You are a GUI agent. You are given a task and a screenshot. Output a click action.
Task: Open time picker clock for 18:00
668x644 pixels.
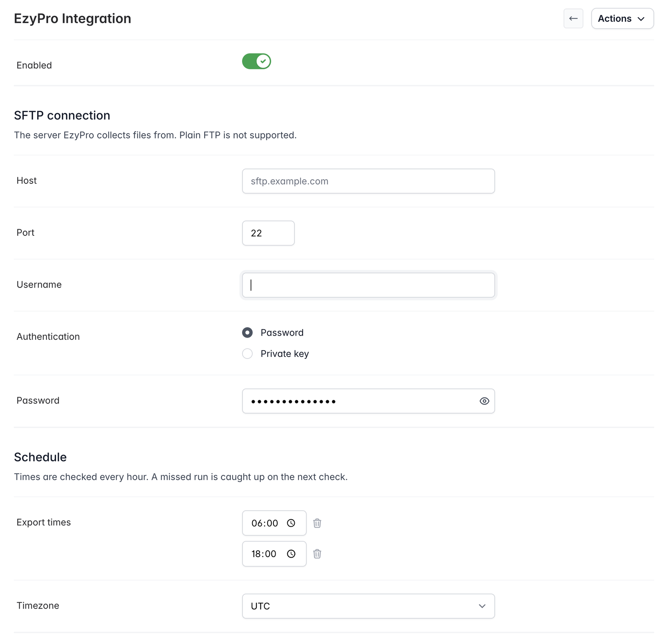tap(291, 554)
